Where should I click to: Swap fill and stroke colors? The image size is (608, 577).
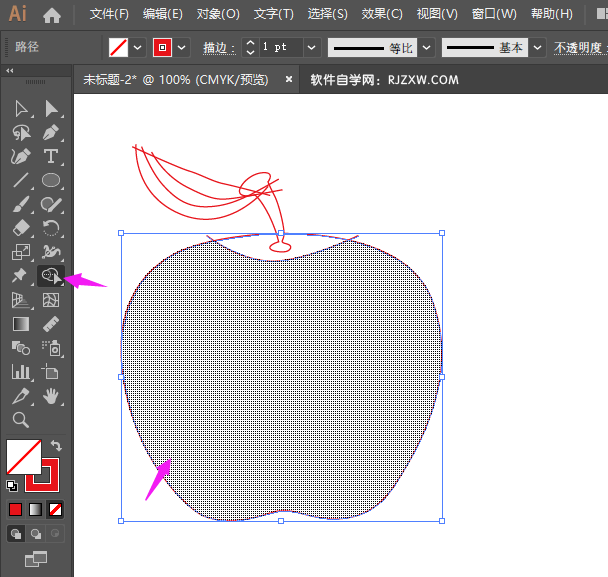pyautogui.click(x=57, y=446)
